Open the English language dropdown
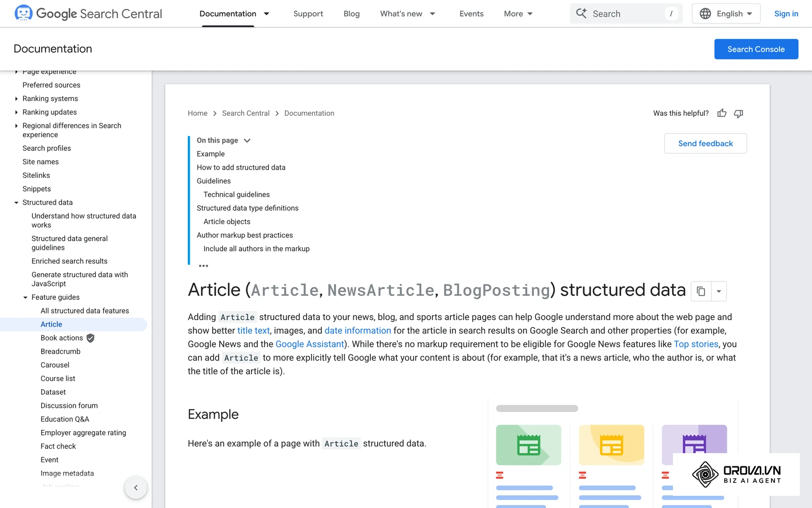This screenshot has width=812, height=508. tap(726, 14)
